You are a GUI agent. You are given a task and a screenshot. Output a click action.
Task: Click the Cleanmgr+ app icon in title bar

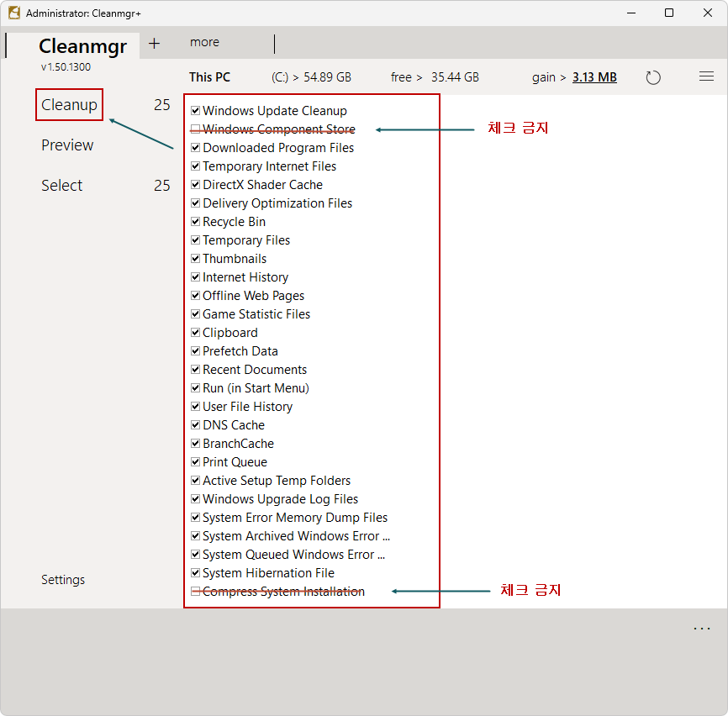coord(14,13)
